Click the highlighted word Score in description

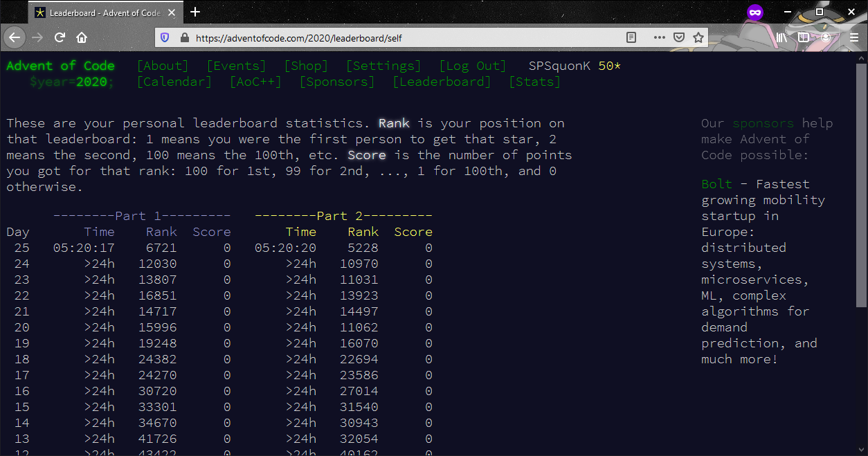pos(367,155)
